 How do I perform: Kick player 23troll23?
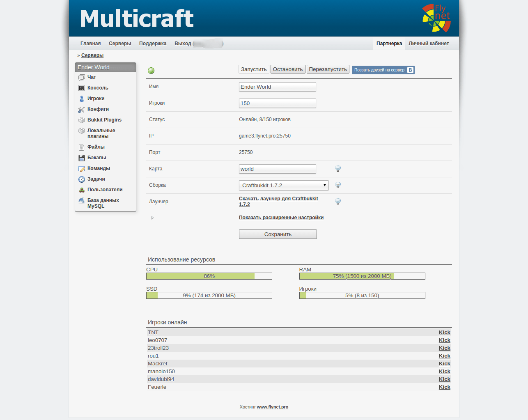[x=445, y=348]
